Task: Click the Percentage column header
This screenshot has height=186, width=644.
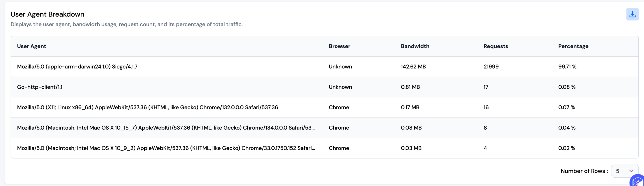Action: click(573, 46)
